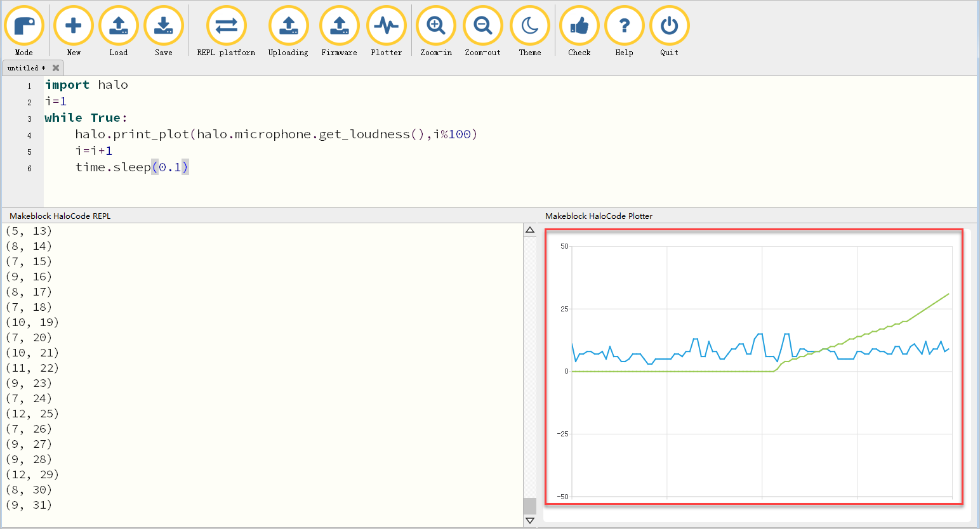Check the code for errors
980x529 pixels.
[x=579, y=26]
